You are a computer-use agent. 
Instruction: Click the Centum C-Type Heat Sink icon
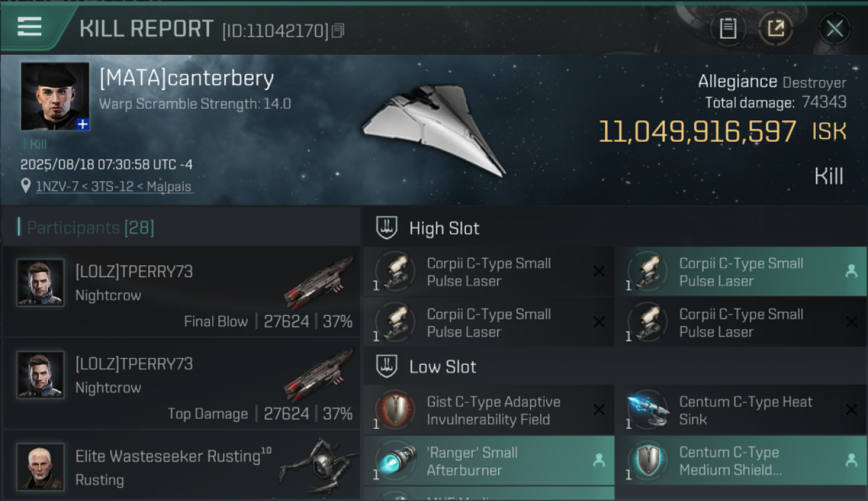[x=647, y=410]
